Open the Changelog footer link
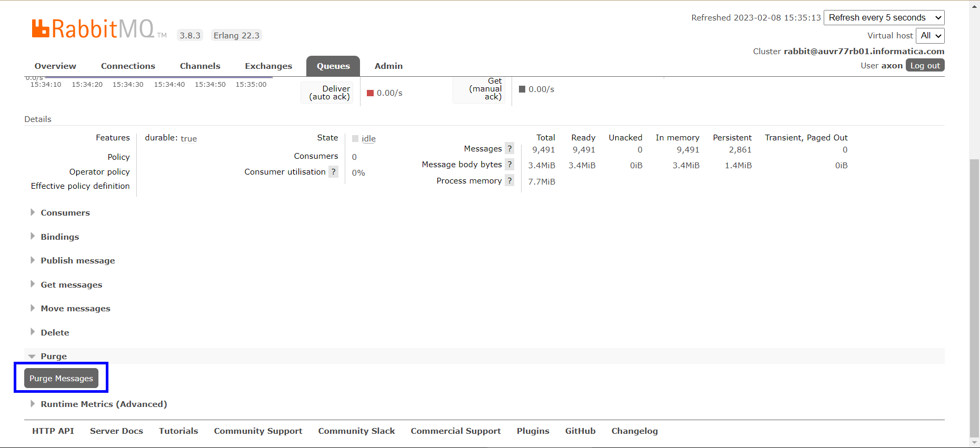980x448 pixels. 634,431
